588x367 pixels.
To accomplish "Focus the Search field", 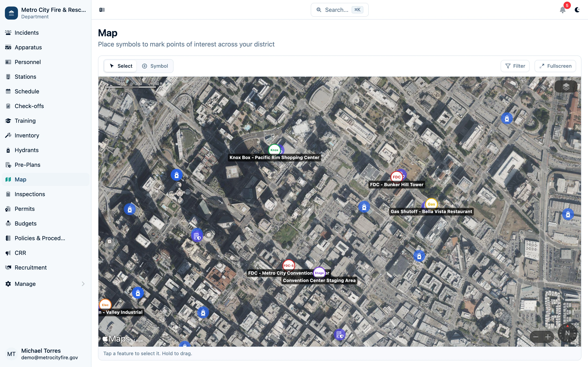I will [x=339, y=10].
